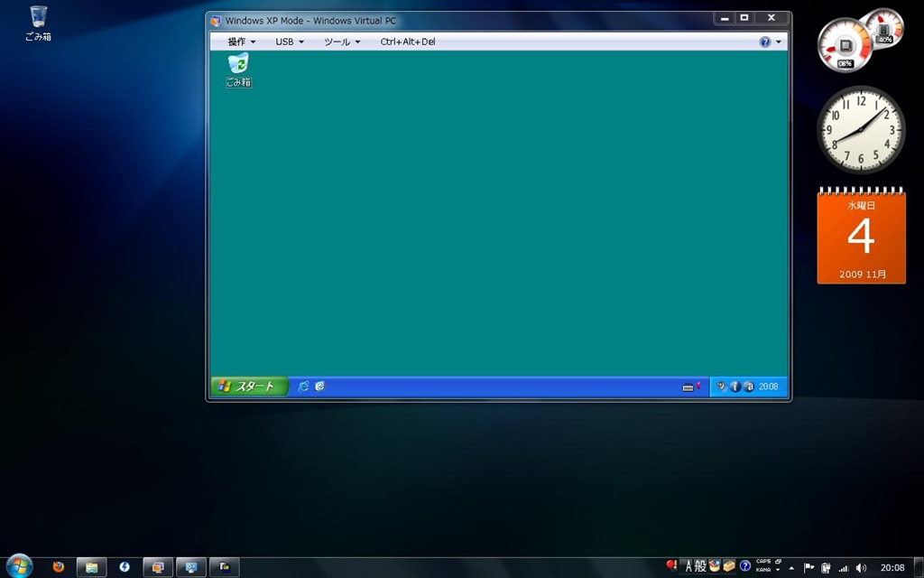Toggle the KANA indicator on the language bar
This screenshot has width=924, height=578.
pyautogui.click(x=763, y=571)
